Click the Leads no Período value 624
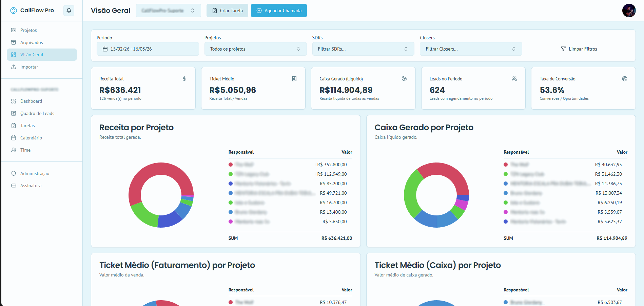The image size is (644, 306). [x=437, y=90]
